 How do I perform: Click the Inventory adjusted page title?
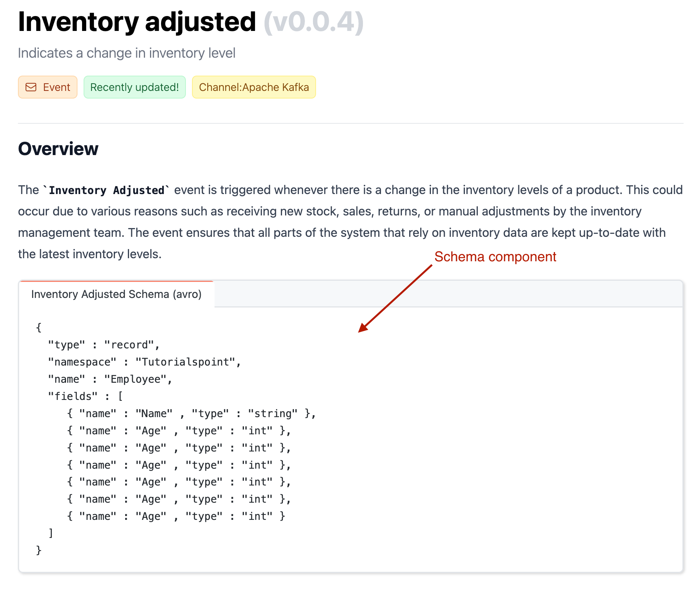(137, 22)
